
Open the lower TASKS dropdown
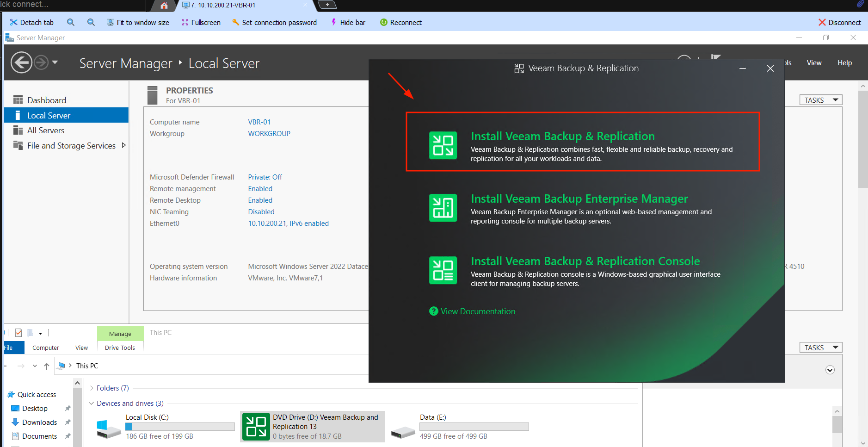(x=821, y=348)
